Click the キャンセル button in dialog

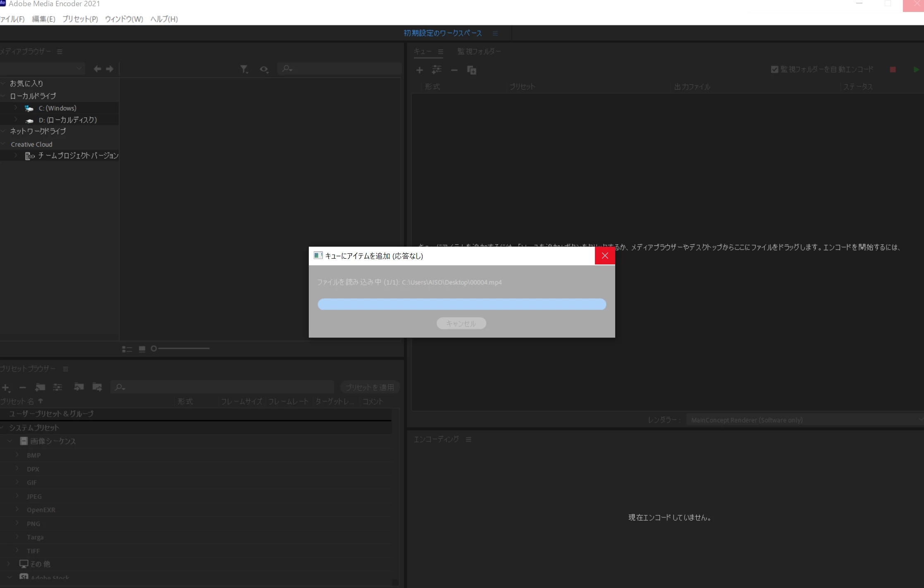pyautogui.click(x=461, y=324)
